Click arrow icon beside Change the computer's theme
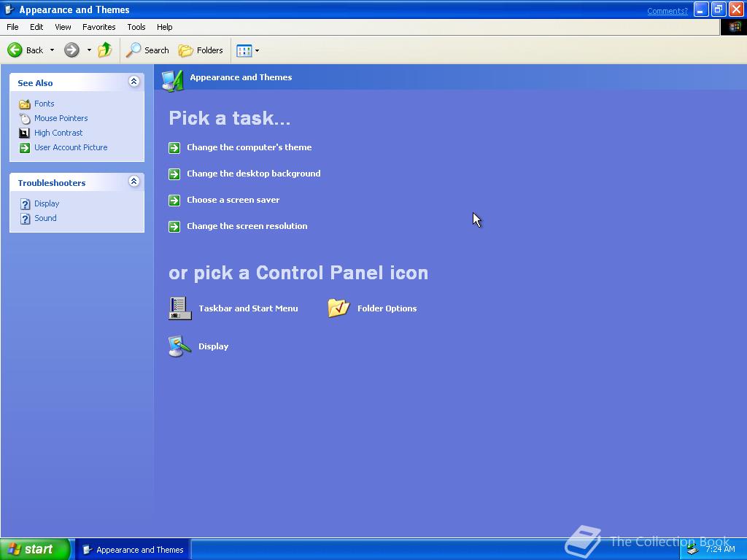The width and height of the screenshot is (747, 560). pos(174,147)
